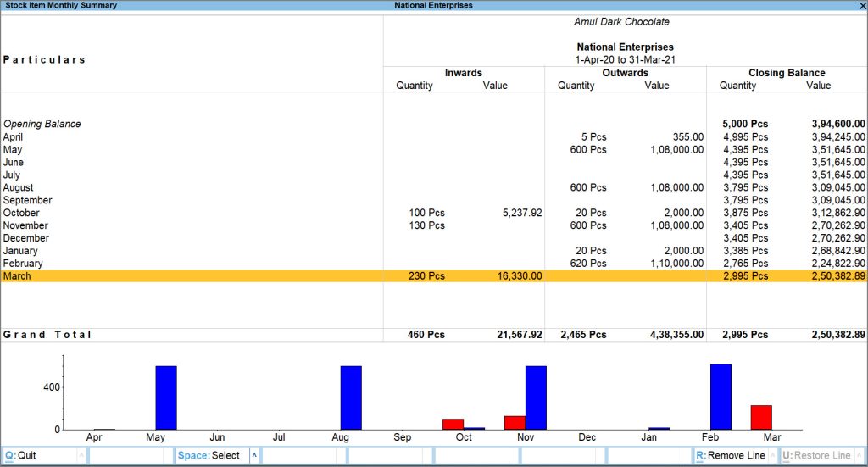Click the Particulars column header
This screenshot has width=868, height=467.
pos(44,60)
